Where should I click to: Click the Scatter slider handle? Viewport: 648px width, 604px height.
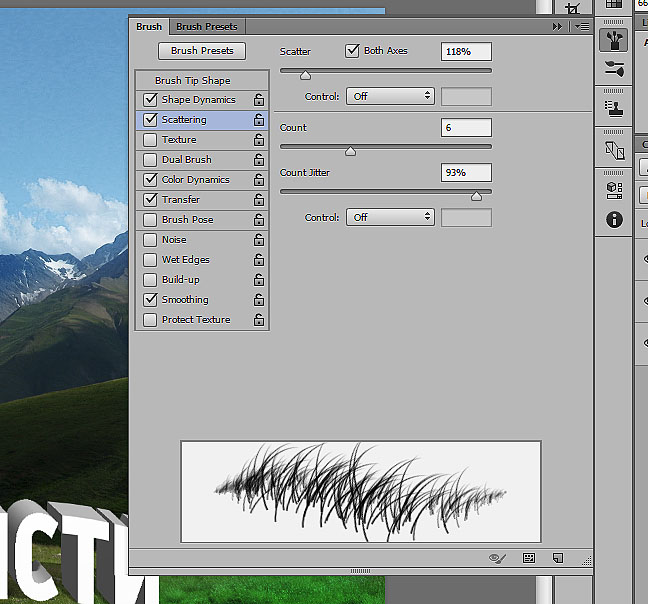(x=305, y=75)
